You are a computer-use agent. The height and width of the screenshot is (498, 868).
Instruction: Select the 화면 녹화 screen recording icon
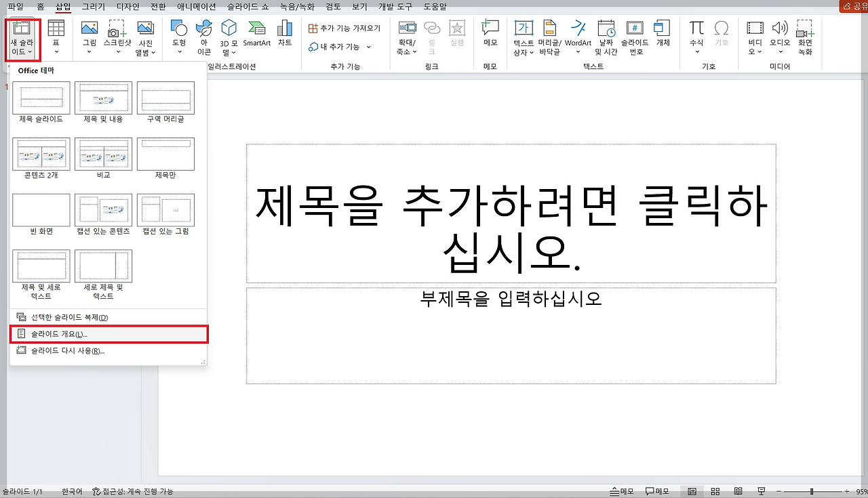point(805,37)
